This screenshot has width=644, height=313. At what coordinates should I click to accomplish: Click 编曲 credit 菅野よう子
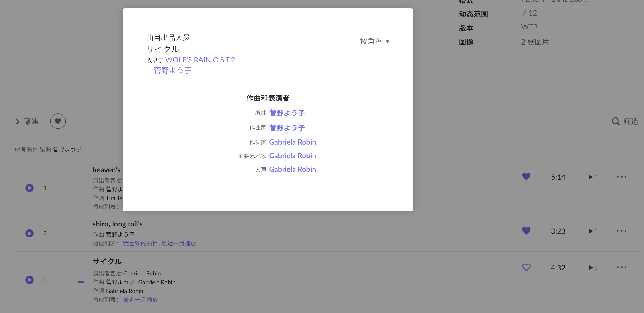[287, 113]
